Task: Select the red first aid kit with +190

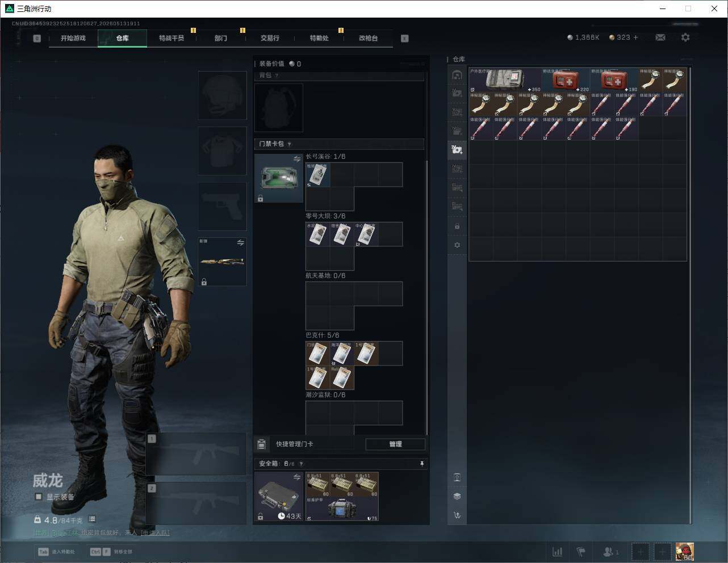Action: (x=614, y=80)
